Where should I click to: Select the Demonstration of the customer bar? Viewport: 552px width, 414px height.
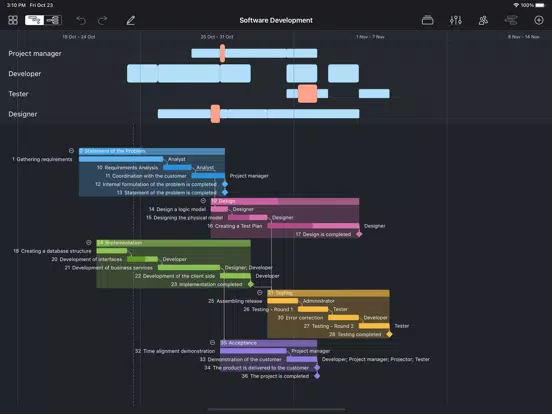click(x=302, y=359)
